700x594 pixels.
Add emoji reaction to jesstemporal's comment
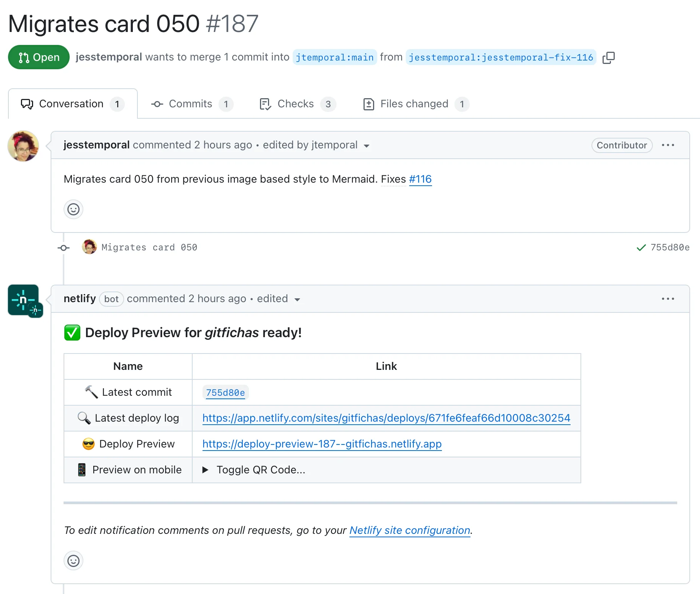tap(73, 209)
